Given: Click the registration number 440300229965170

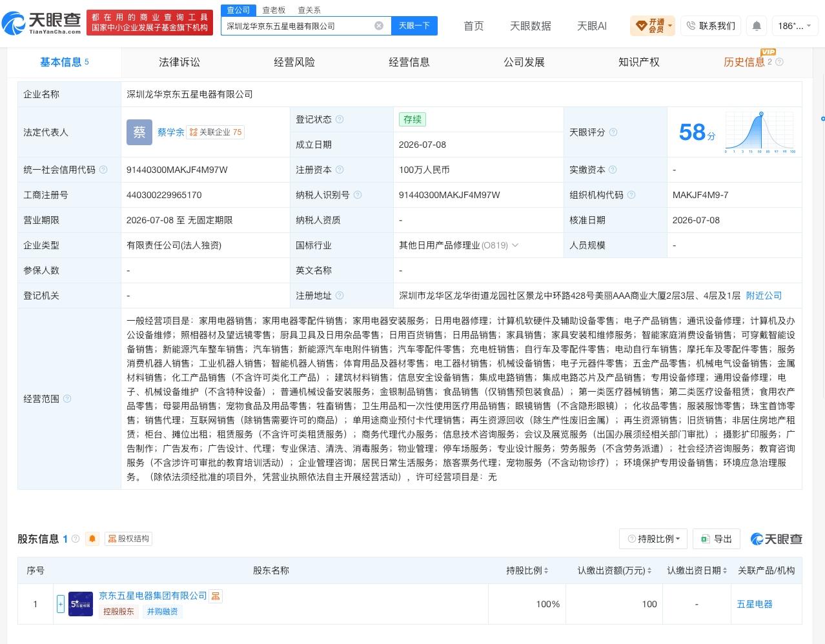Looking at the screenshot, I should pos(164,195).
